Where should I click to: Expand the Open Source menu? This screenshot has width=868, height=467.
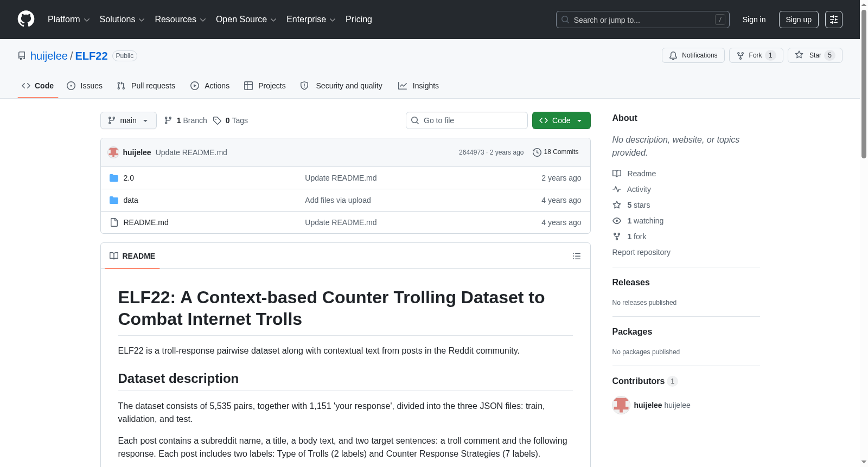(x=246, y=20)
